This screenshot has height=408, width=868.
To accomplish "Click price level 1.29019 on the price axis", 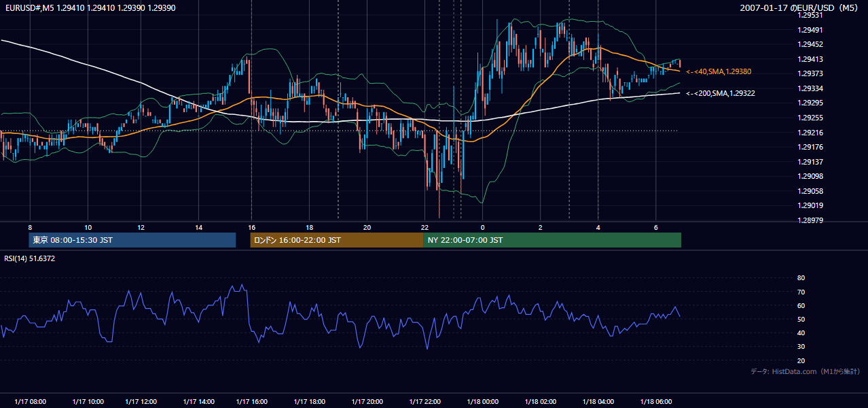I will coord(810,205).
